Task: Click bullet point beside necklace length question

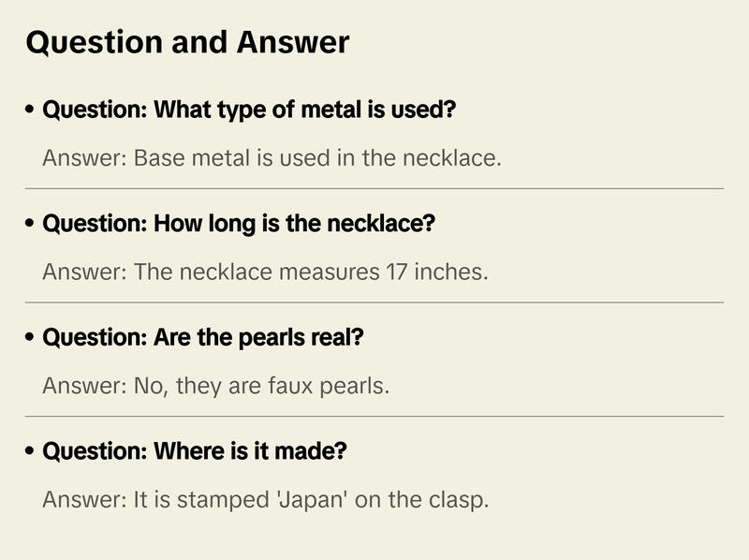Action: [x=31, y=225]
